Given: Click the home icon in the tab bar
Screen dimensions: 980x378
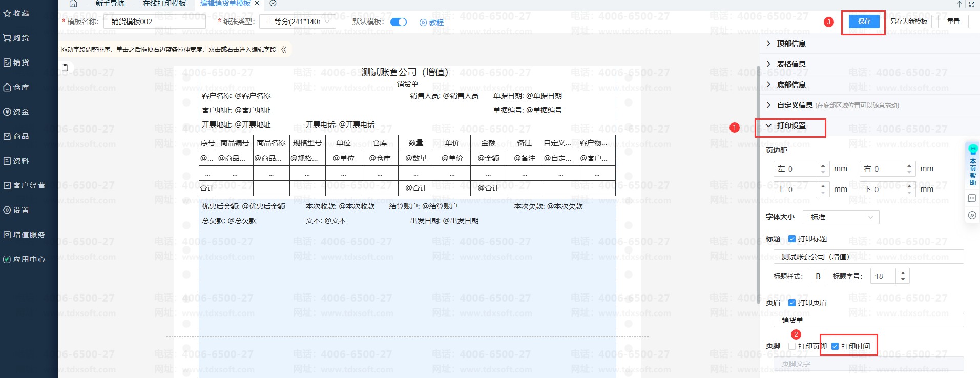Looking at the screenshot, I should point(73,4).
